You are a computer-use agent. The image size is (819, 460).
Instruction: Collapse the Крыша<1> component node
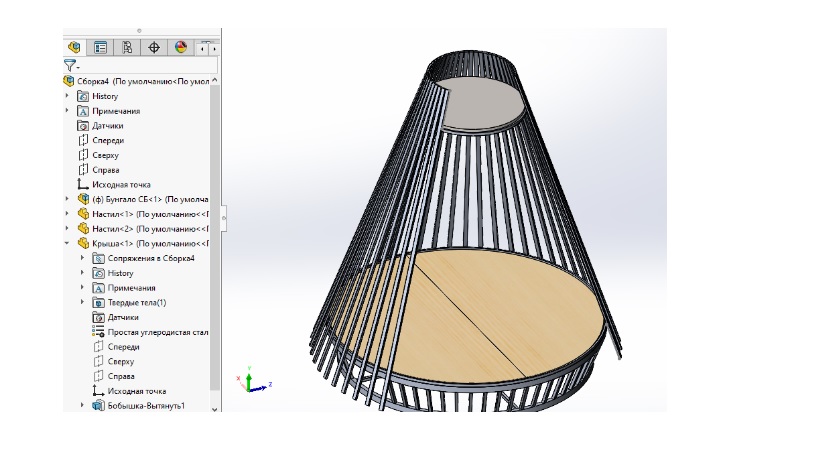[68, 243]
